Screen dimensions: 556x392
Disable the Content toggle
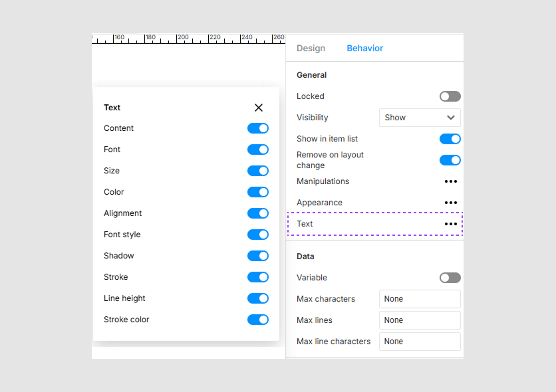[258, 128]
